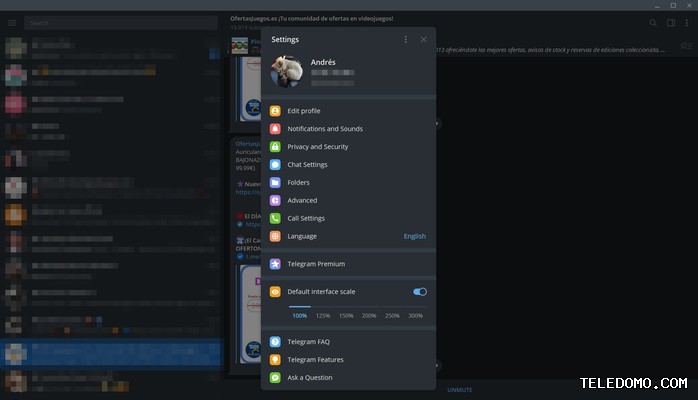Screen dimensions: 698x400
Task: Select 150% interface scale option
Action: (346, 315)
